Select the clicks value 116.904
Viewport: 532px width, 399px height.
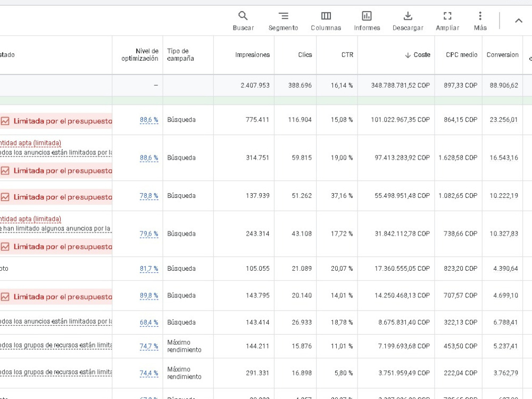coord(300,120)
